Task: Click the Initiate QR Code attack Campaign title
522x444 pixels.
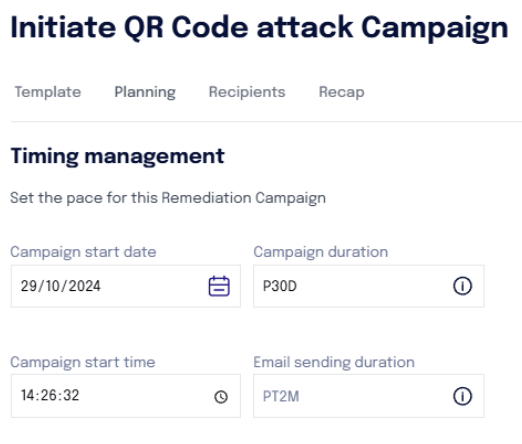Action: pos(259,28)
